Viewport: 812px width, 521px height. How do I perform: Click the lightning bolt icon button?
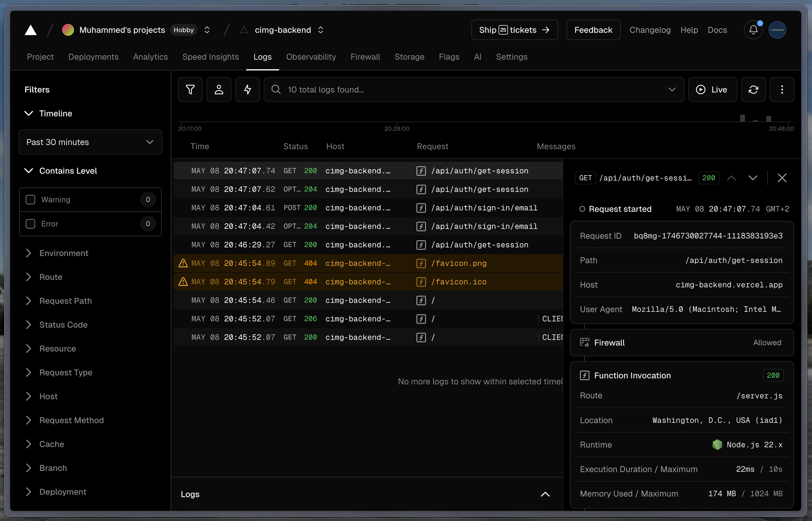click(248, 90)
